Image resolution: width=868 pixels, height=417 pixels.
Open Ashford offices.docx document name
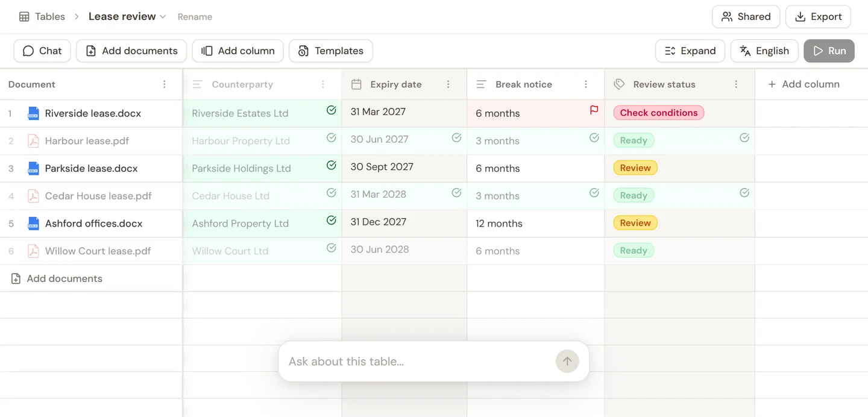tap(94, 224)
